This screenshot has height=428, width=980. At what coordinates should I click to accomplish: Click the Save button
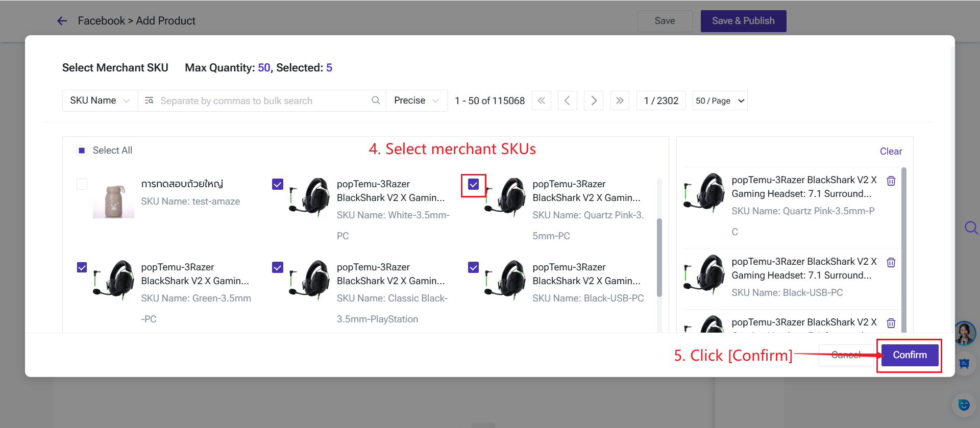coord(665,21)
